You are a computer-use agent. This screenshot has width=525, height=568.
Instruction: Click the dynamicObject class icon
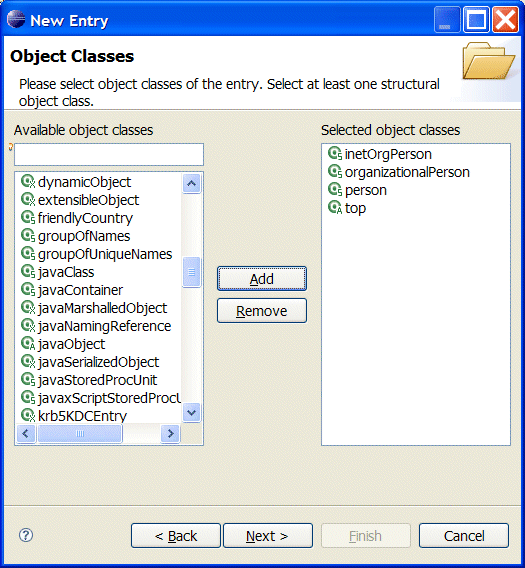pyautogui.click(x=28, y=181)
